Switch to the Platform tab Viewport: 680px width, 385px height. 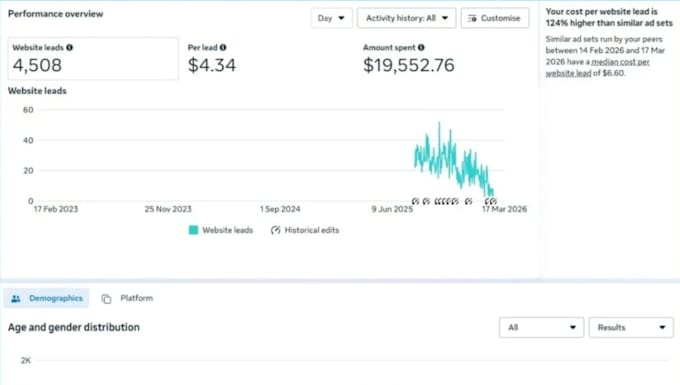[128, 298]
